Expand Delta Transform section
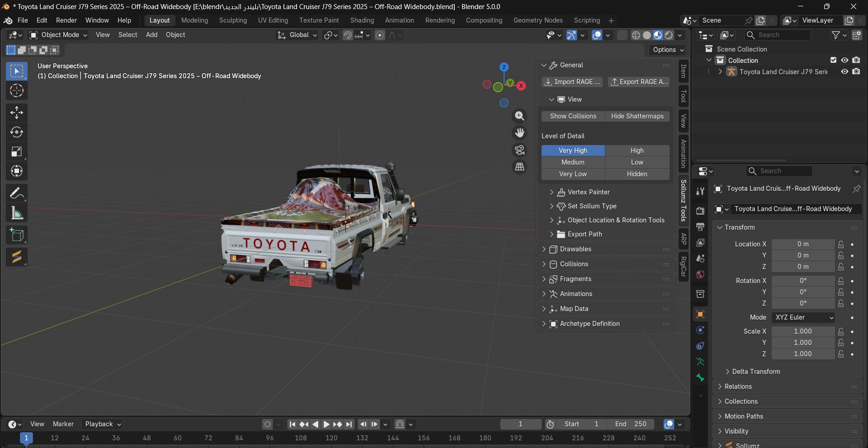This screenshot has width=868, height=448. 752,372
